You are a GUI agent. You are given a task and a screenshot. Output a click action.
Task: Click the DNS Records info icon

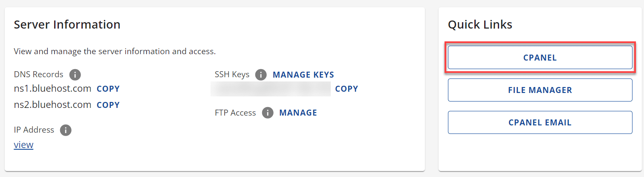pos(75,75)
